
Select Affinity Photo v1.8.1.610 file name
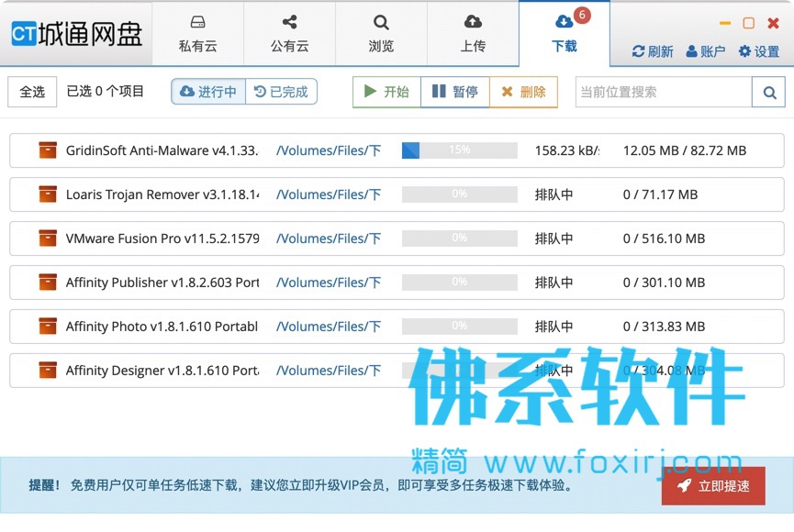point(162,327)
